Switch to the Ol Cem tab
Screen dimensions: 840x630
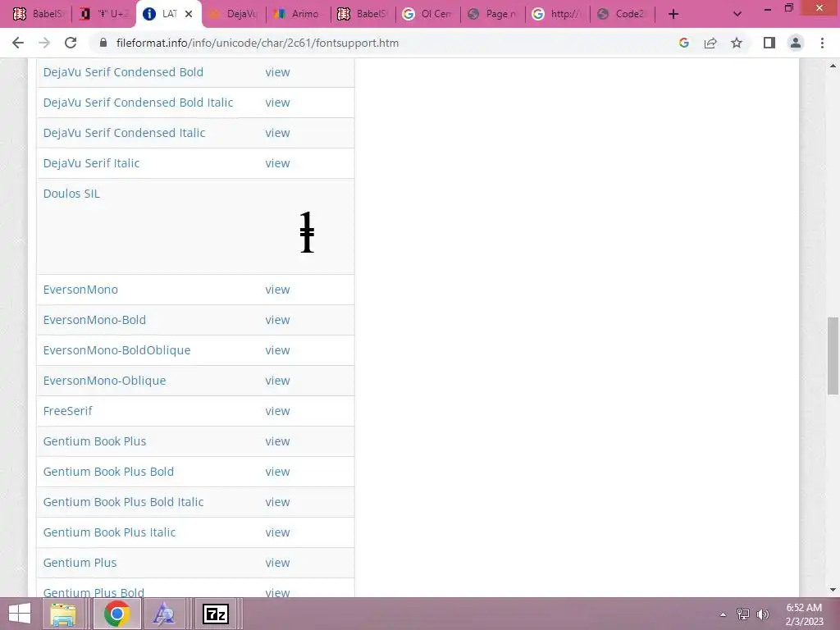[428, 14]
